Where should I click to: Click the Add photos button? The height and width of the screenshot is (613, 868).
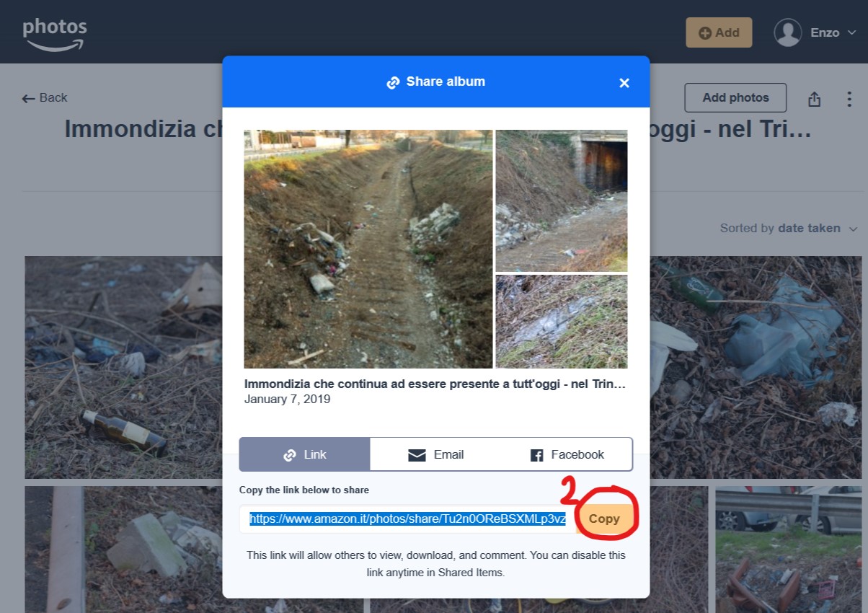pos(735,97)
